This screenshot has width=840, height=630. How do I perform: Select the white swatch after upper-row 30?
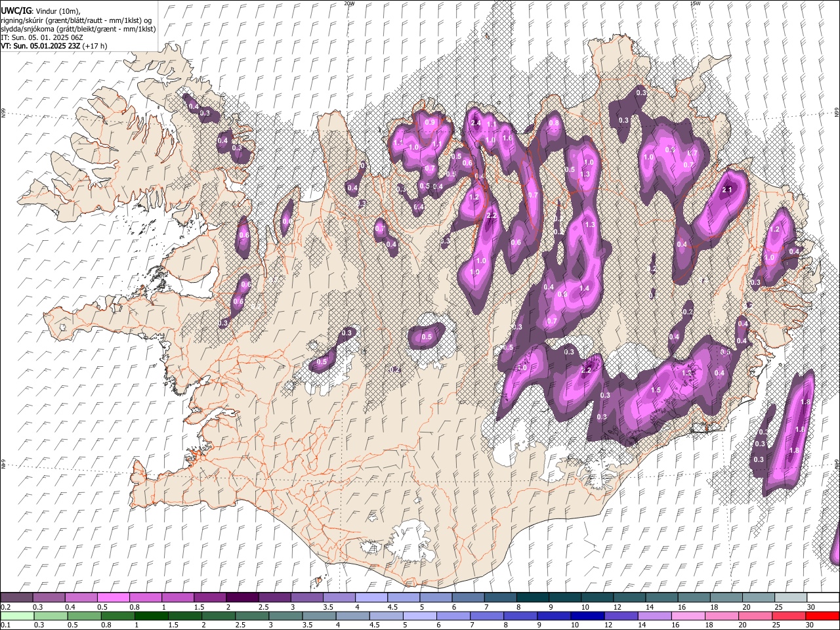click(x=823, y=598)
